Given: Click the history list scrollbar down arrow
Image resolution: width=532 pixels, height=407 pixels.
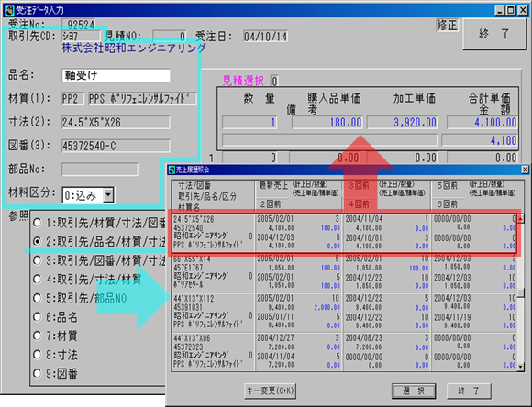Looking at the screenshot, I should pyautogui.click(x=520, y=366).
